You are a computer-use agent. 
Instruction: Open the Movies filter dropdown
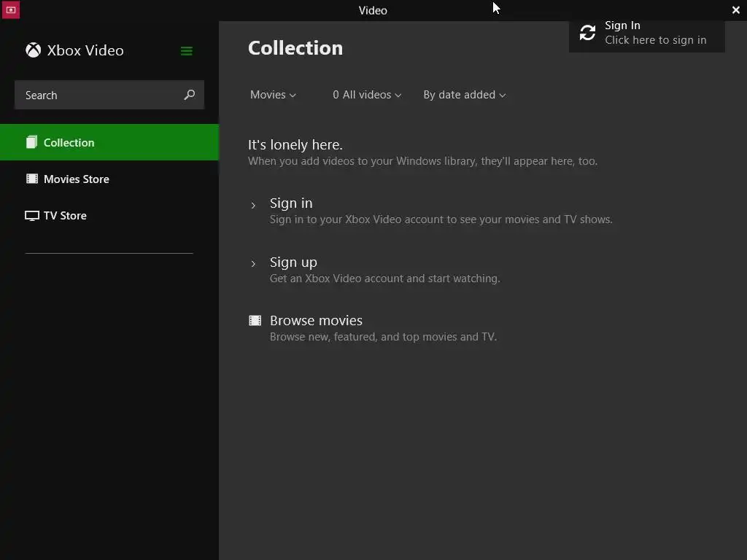pyautogui.click(x=273, y=95)
